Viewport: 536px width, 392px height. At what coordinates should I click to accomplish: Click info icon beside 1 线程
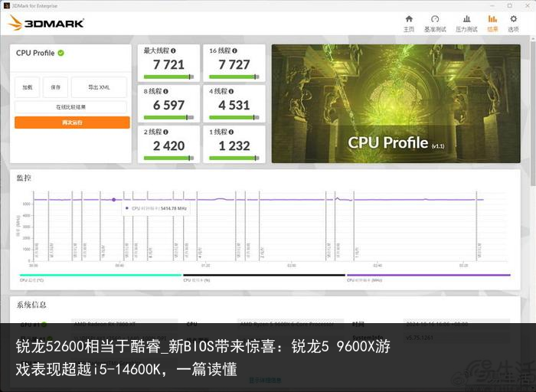point(231,132)
